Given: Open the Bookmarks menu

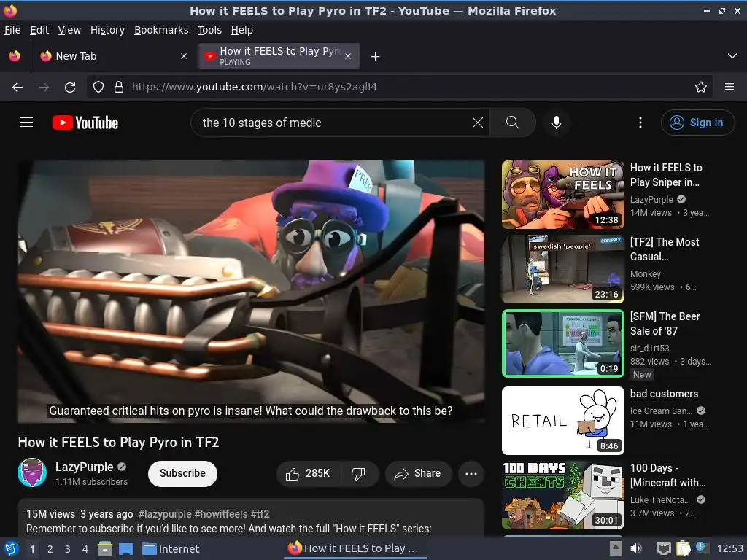Looking at the screenshot, I should point(161,30).
